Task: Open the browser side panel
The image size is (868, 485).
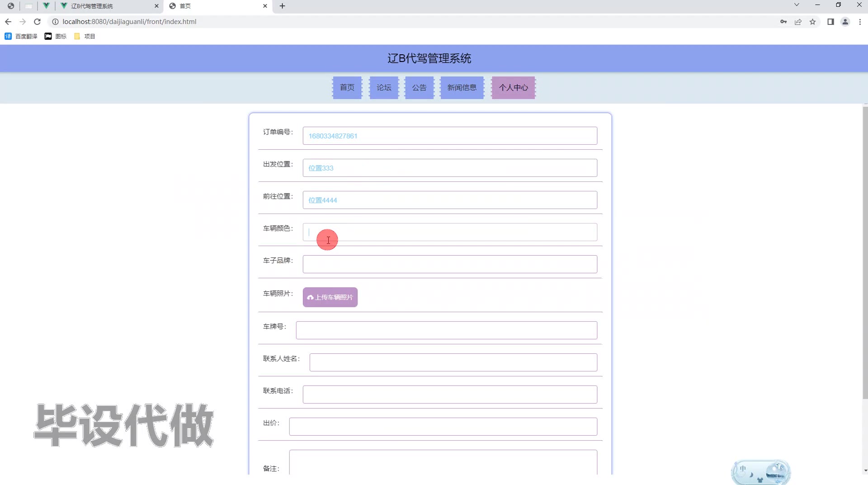Action: click(x=830, y=22)
